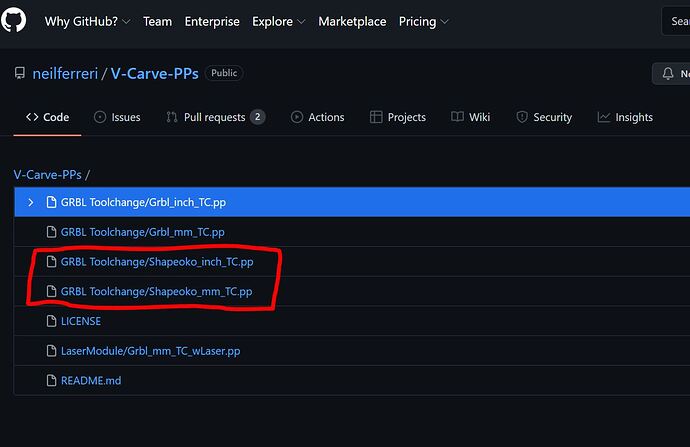Expand the Explore dropdown
This screenshot has height=447, width=690.
point(279,22)
